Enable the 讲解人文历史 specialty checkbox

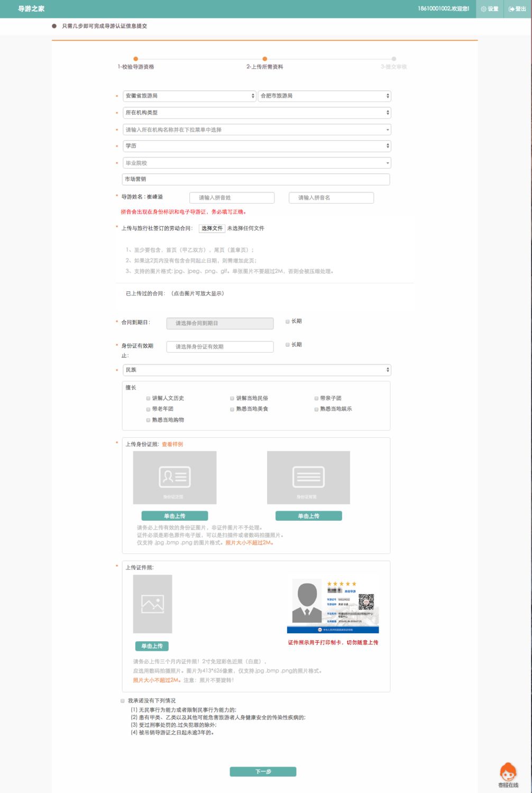coord(148,398)
